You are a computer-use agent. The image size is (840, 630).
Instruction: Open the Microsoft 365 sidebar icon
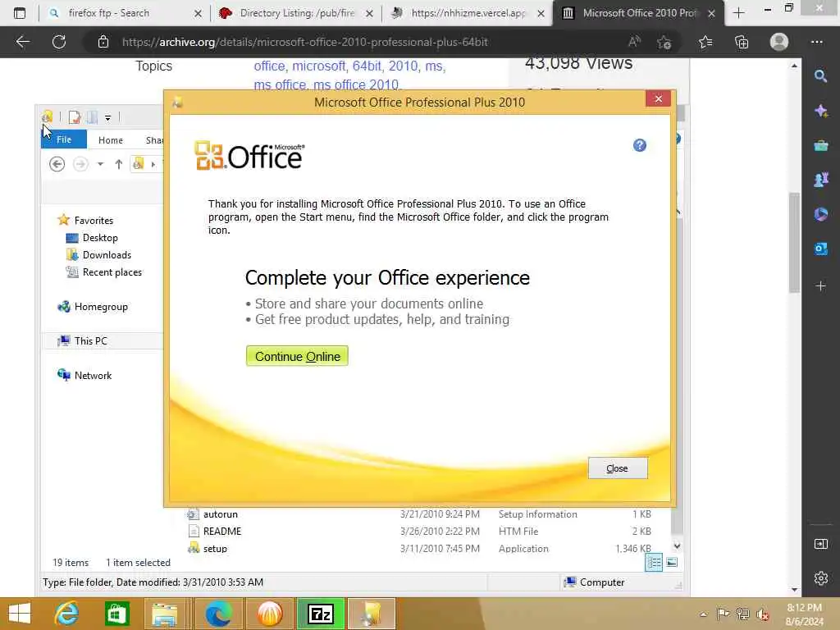820,214
